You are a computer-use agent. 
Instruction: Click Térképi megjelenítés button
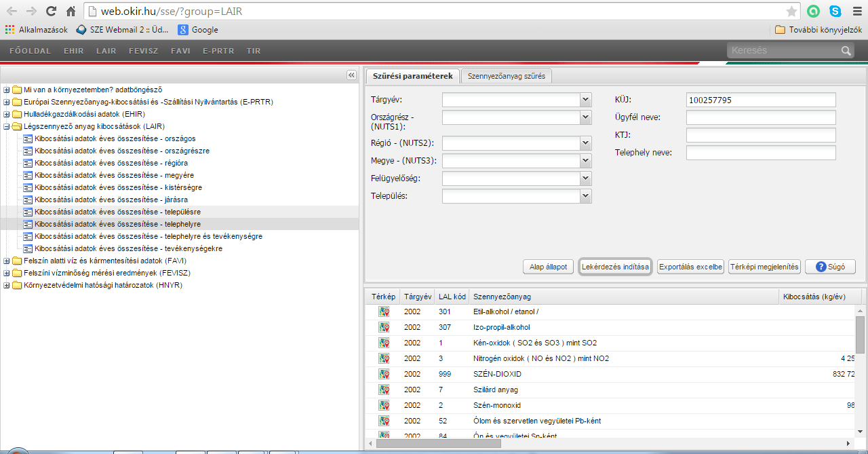pos(765,267)
